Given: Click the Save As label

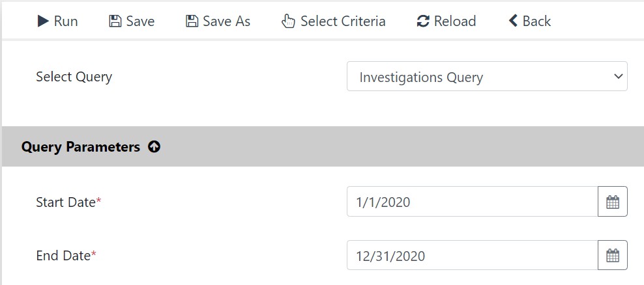Looking at the screenshot, I should click(x=227, y=21).
